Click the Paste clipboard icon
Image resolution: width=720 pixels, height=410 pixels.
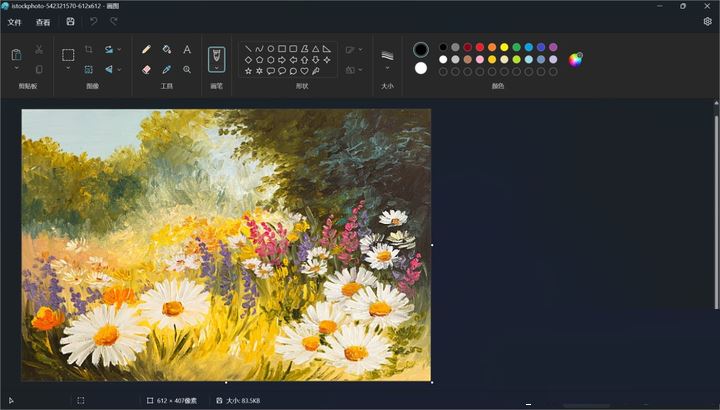(16, 55)
